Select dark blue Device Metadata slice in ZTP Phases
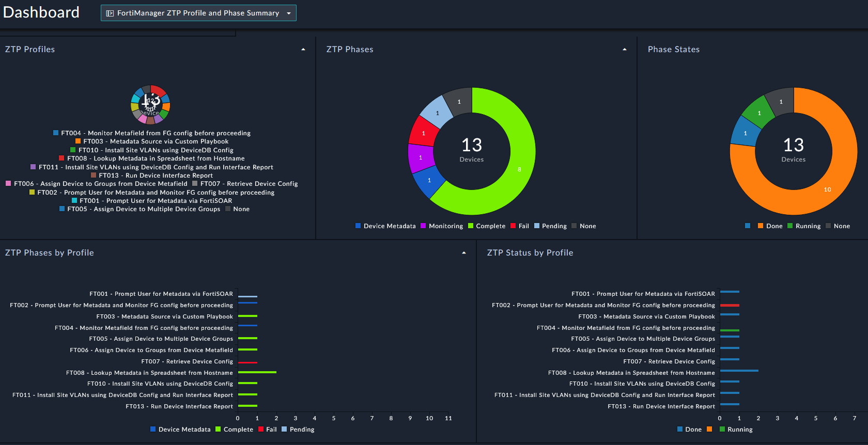The width and height of the screenshot is (868, 445). (x=429, y=180)
